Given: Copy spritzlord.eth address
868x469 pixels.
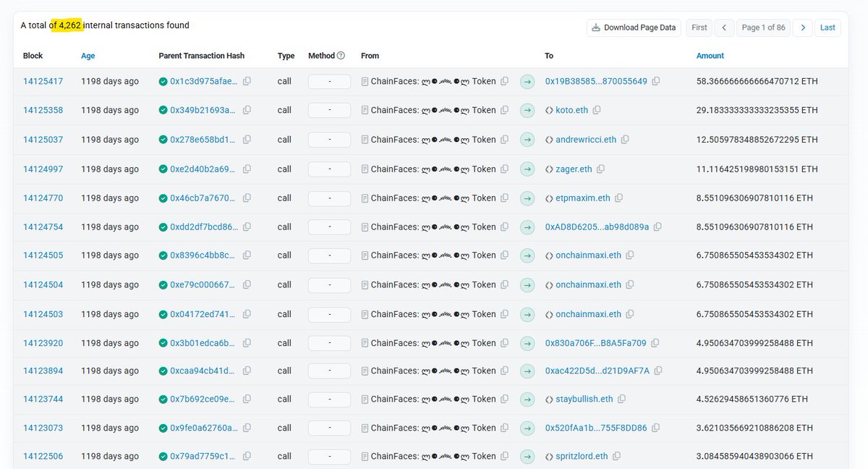Looking at the screenshot, I should (x=616, y=457).
